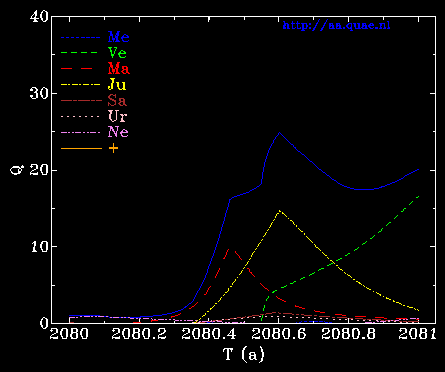Image resolution: width=445 pixels, height=372 pixels.
Task: Click the orange solid line sample in legend
Action: pos(81,148)
